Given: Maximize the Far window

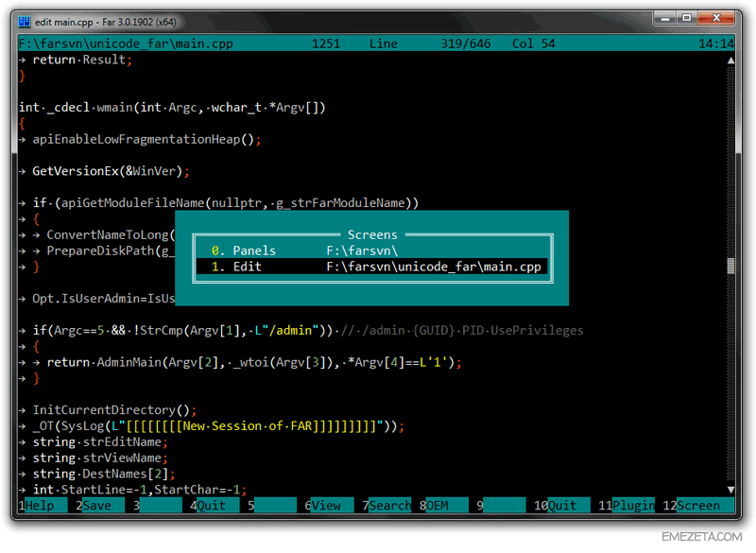Looking at the screenshot, I should pyautogui.click(x=687, y=18).
